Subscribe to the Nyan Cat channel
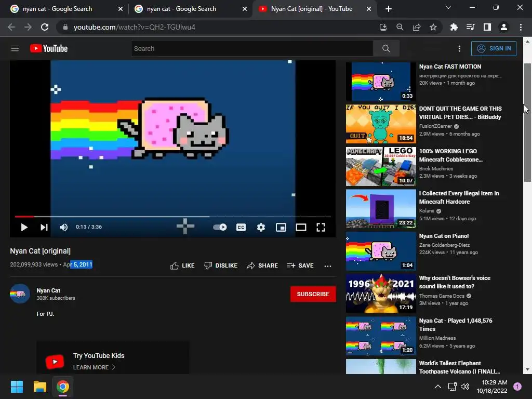This screenshot has width=532, height=399. 313,294
